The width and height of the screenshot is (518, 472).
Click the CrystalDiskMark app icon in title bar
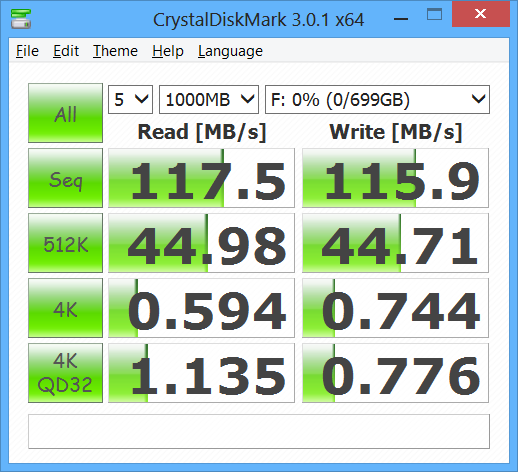point(21,19)
